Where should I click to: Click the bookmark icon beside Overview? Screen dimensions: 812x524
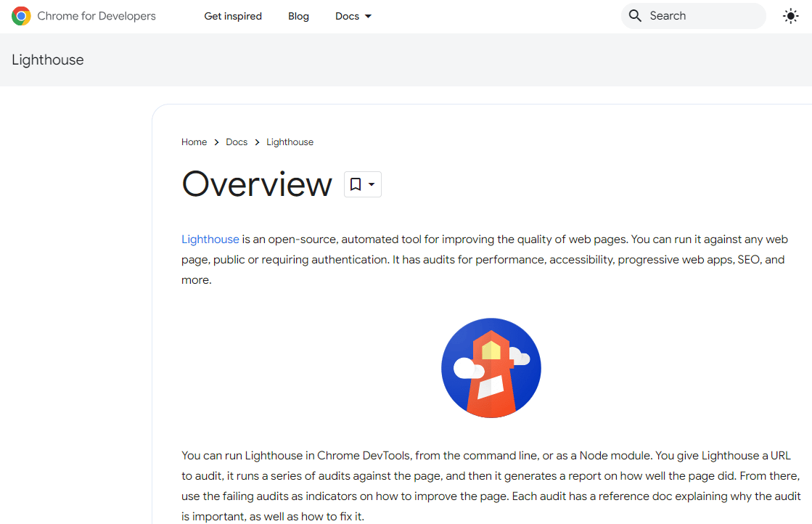click(x=356, y=184)
